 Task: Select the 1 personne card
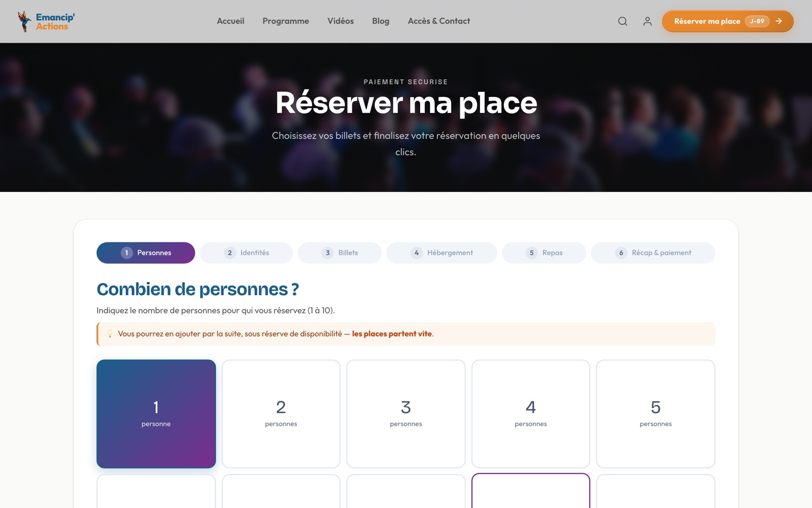[156, 414]
